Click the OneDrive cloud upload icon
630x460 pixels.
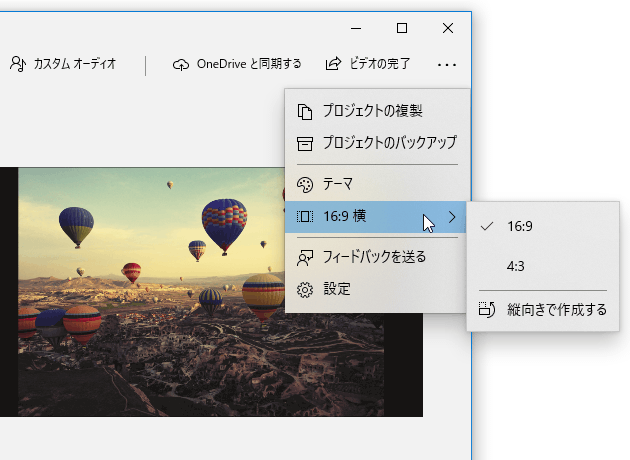[x=181, y=64]
